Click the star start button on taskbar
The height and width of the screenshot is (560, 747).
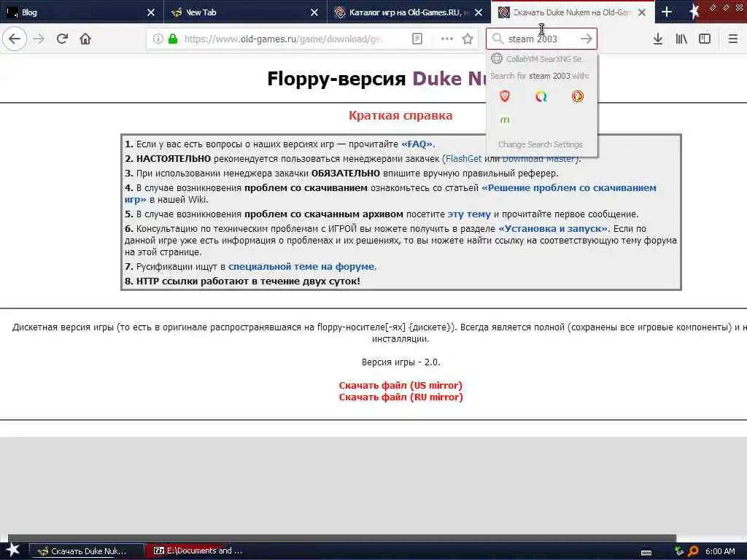(12, 550)
